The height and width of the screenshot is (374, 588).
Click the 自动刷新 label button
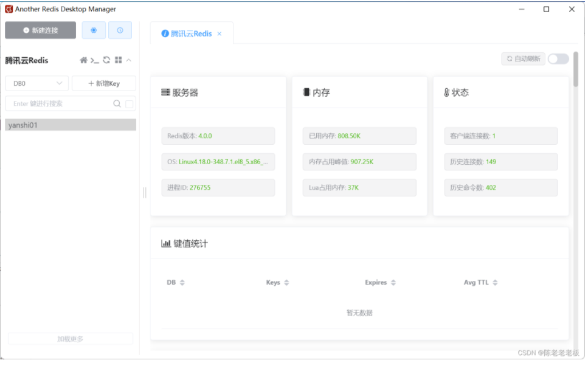coord(523,59)
